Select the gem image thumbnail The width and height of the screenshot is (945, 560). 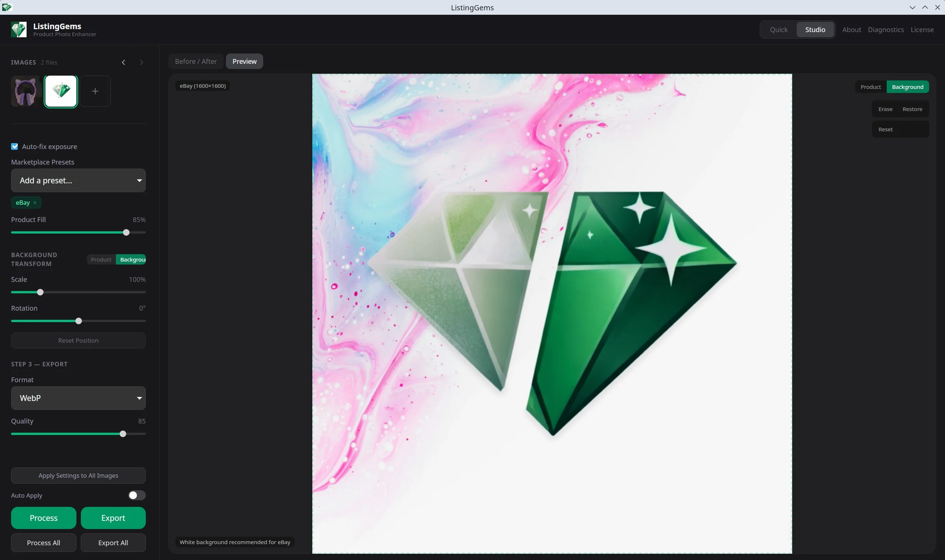(x=61, y=91)
